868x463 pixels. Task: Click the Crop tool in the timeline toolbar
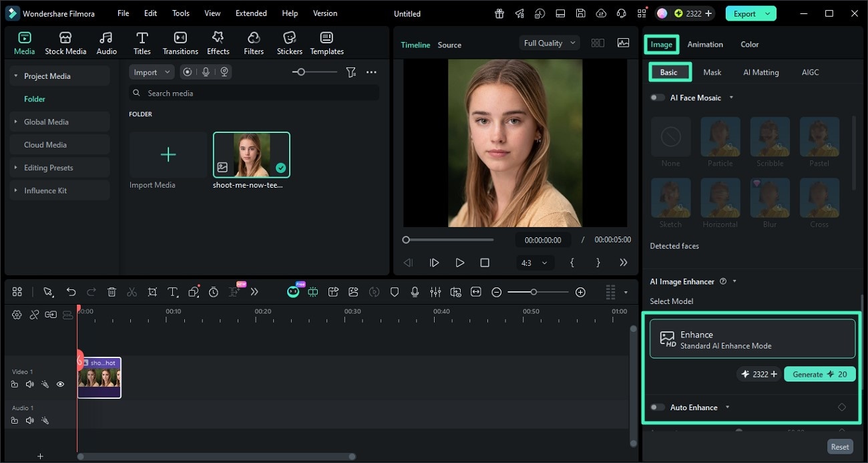152,292
